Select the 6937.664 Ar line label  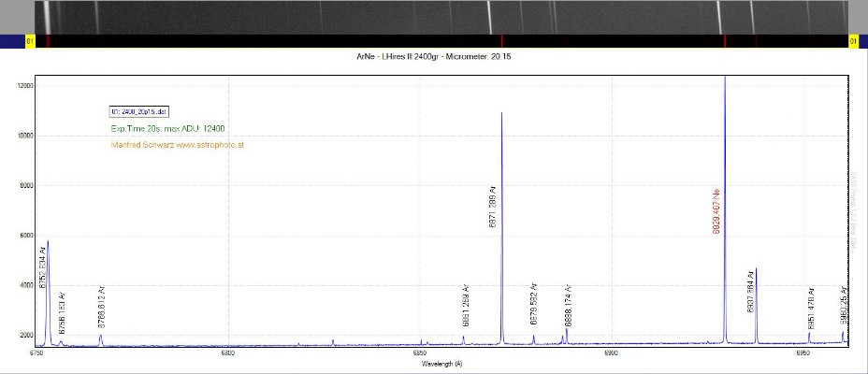(750, 292)
